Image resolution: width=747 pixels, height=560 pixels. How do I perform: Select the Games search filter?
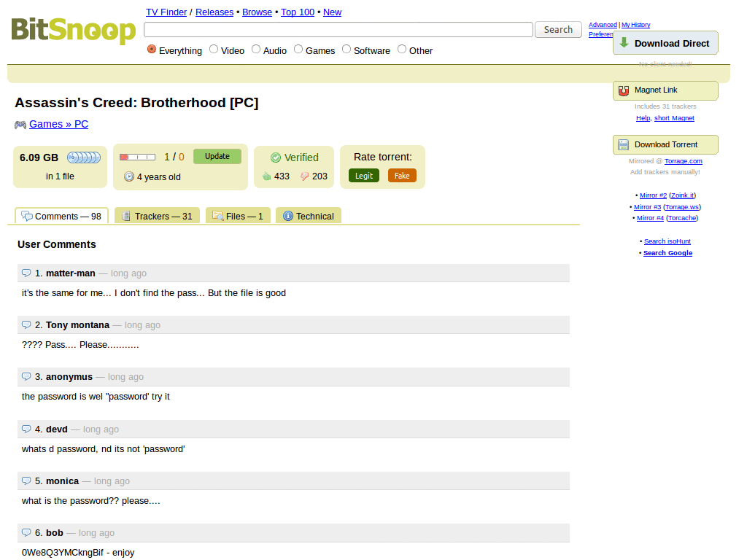click(298, 49)
